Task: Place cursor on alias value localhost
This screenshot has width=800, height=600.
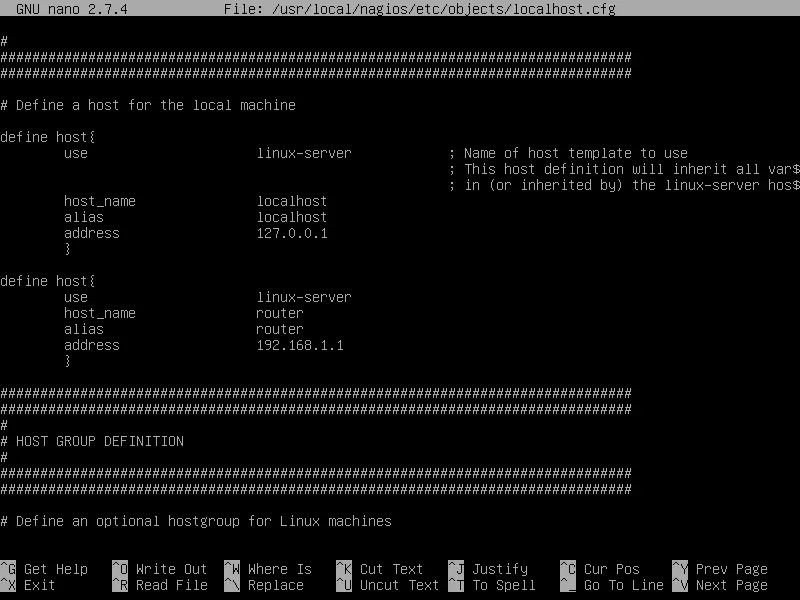Action: tap(291, 217)
